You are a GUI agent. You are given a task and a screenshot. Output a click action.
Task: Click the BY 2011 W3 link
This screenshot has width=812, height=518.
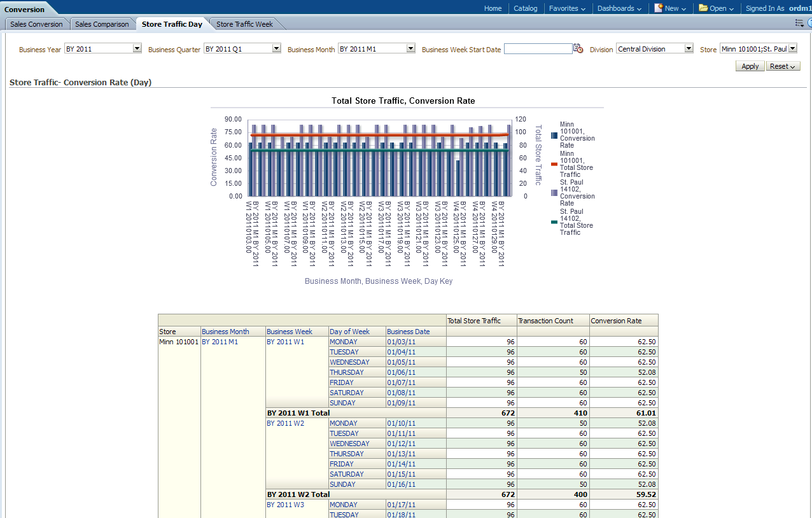point(285,505)
